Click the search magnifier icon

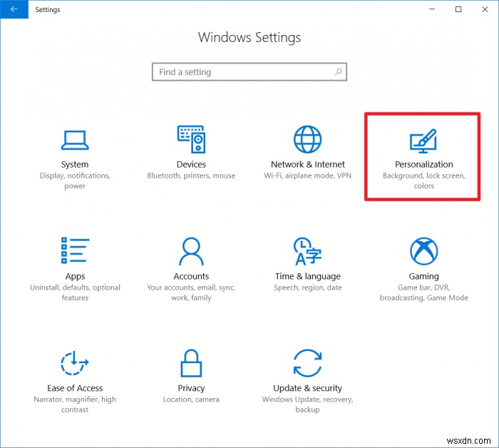click(339, 72)
